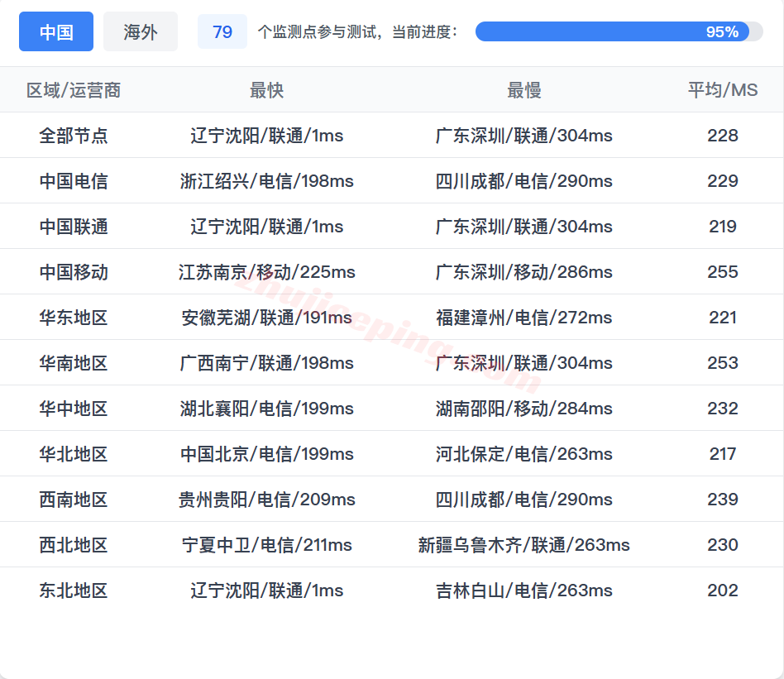This screenshot has height=679, width=784.
Task: Click 辽宁沈阳/联通/1ms in 全部节点 row
Action: pos(266,136)
